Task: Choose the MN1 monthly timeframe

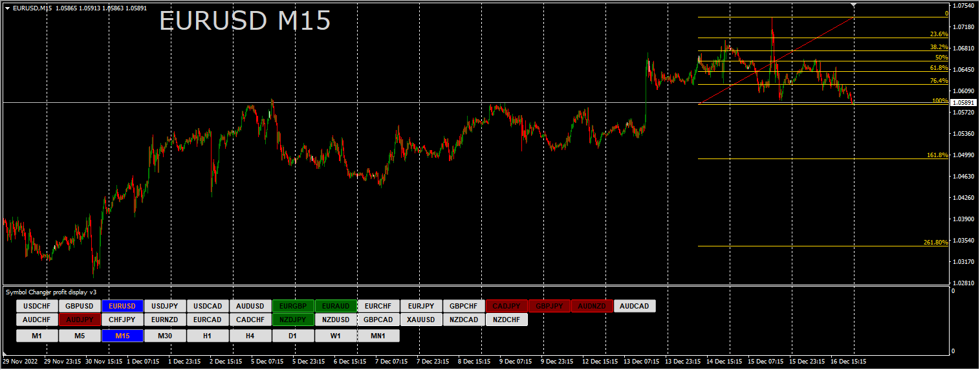Action: 378,336
